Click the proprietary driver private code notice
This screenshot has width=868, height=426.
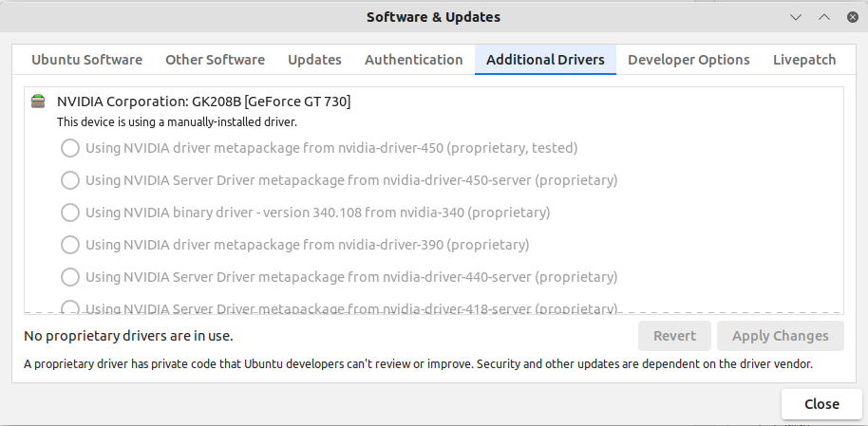coord(418,364)
